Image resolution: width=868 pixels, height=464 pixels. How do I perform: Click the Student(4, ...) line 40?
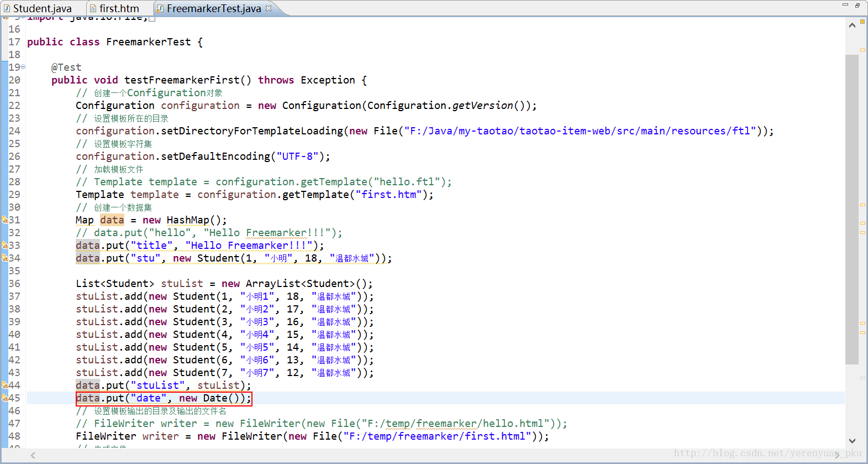click(225, 335)
